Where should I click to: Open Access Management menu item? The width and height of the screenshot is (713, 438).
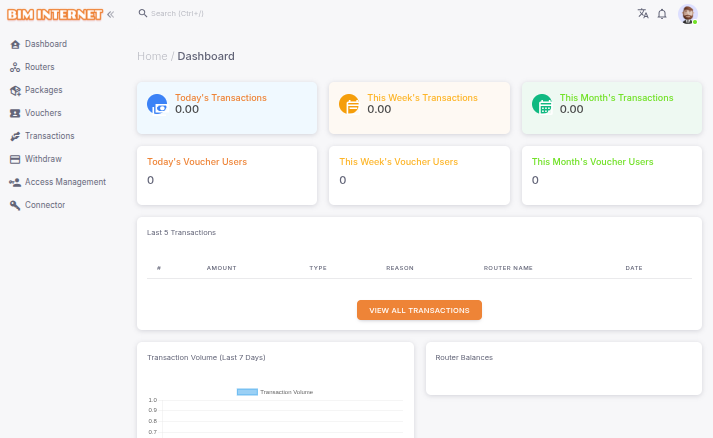(65, 182)
